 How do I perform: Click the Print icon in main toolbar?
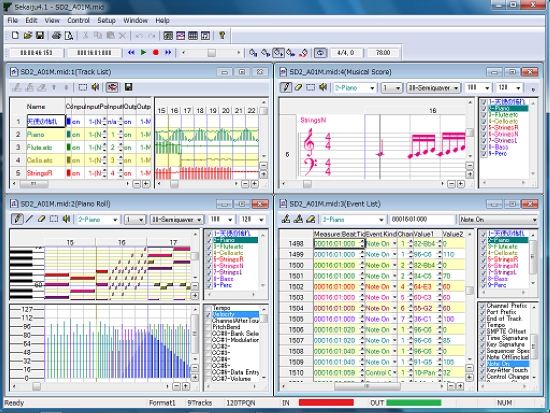[x=56, y=35]
